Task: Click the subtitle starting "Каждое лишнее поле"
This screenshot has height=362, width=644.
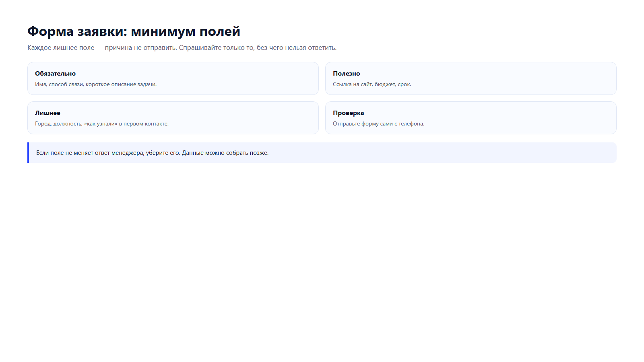Action: (182, 47)
